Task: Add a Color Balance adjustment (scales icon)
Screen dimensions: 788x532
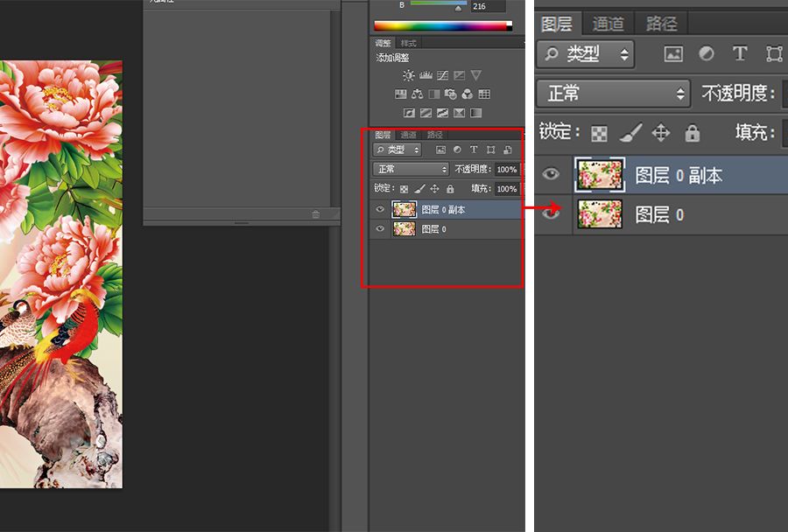Action: point(417,94)
